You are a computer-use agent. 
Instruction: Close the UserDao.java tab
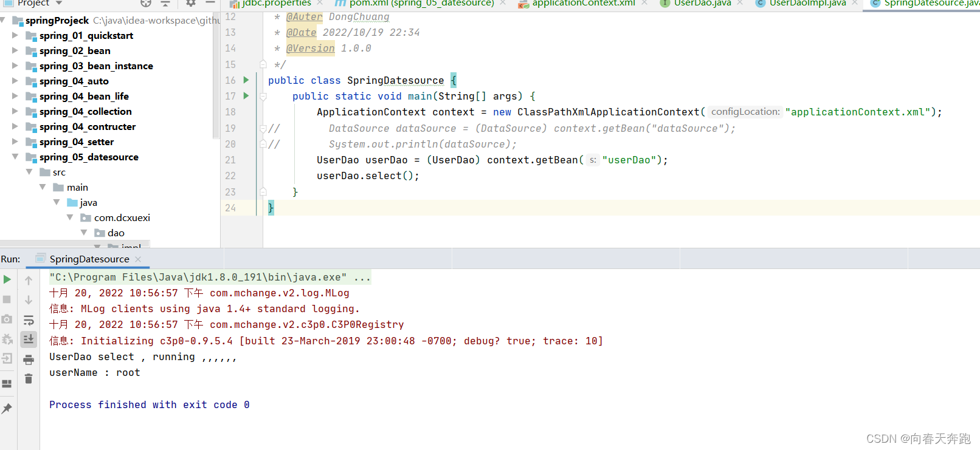740,3
